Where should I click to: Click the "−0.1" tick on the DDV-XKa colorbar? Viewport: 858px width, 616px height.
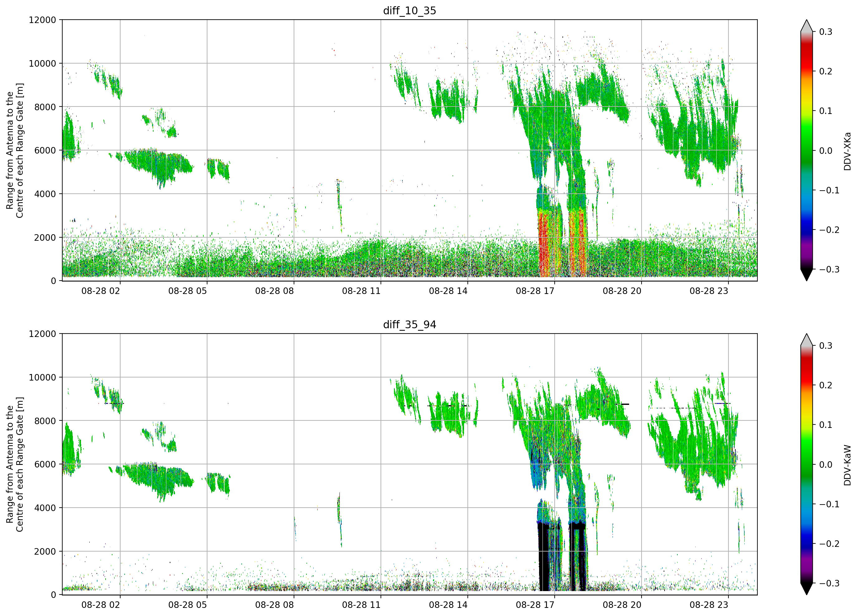tap(829, 190)
